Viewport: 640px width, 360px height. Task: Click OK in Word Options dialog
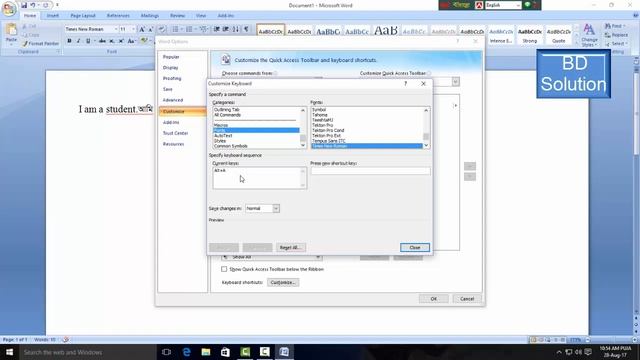(433, 299)
